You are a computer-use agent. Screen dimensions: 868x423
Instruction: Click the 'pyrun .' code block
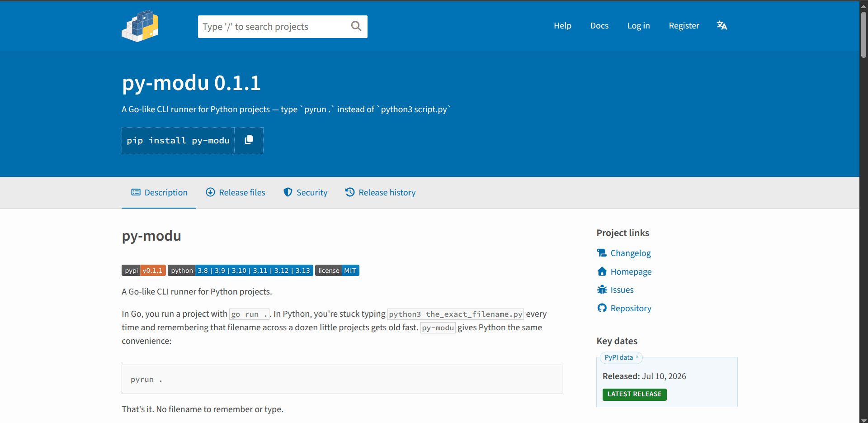(342, 379)
